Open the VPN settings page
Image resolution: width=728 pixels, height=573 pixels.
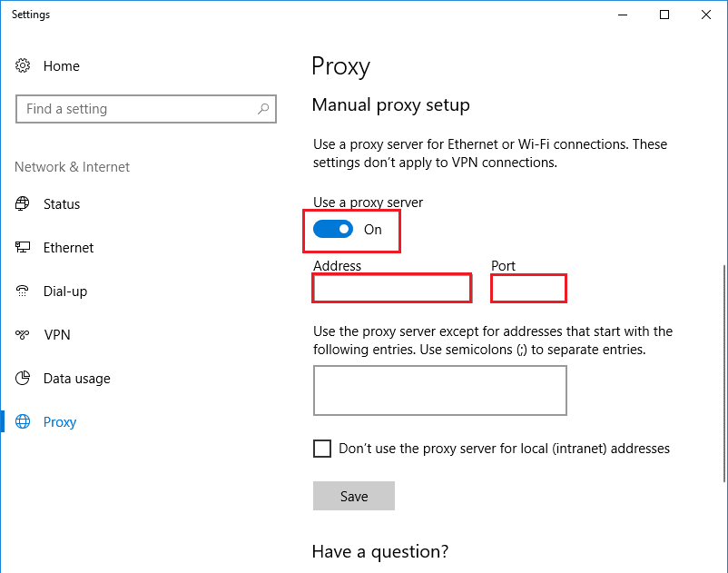tap(57, 335)
